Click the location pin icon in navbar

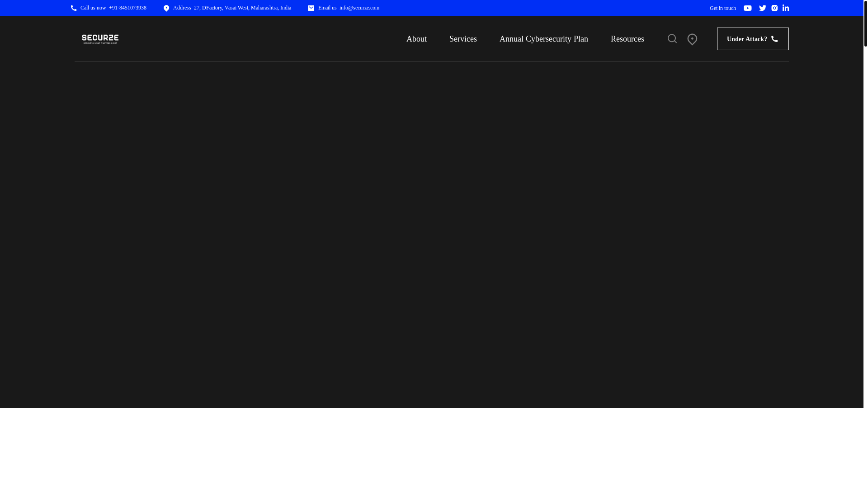(692, 39)
